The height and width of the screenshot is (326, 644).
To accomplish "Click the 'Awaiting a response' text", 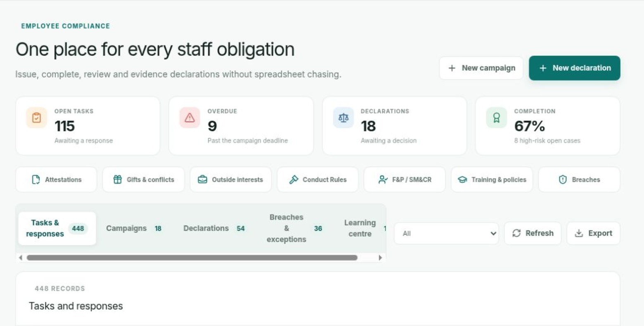I will (84, 141).
